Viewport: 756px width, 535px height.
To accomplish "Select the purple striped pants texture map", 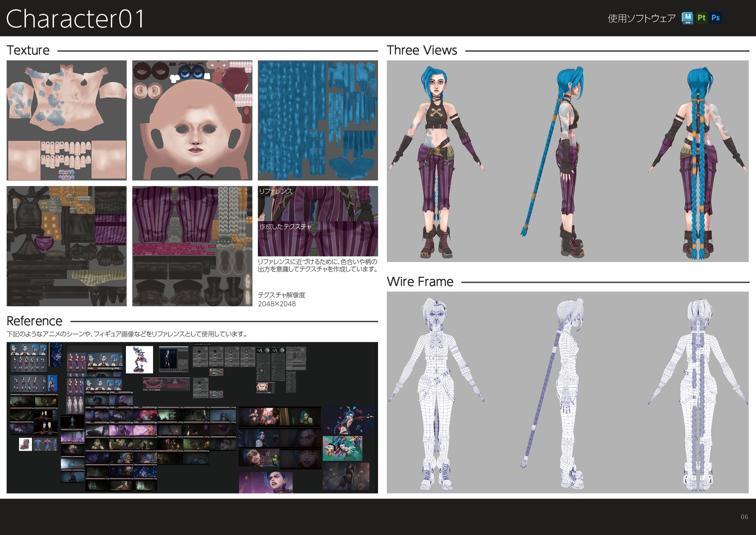I will [x=192, y=246].
